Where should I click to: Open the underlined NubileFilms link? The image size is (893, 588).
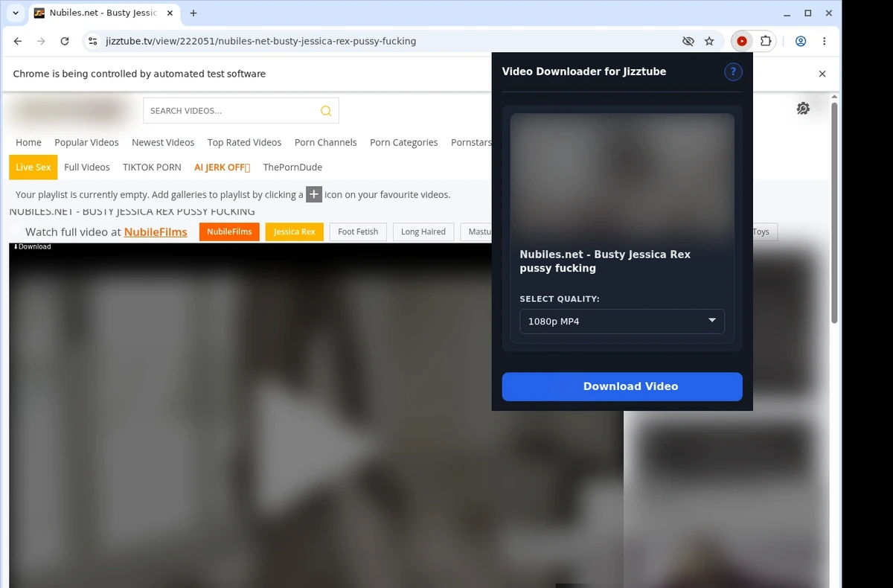click(156, 232)
